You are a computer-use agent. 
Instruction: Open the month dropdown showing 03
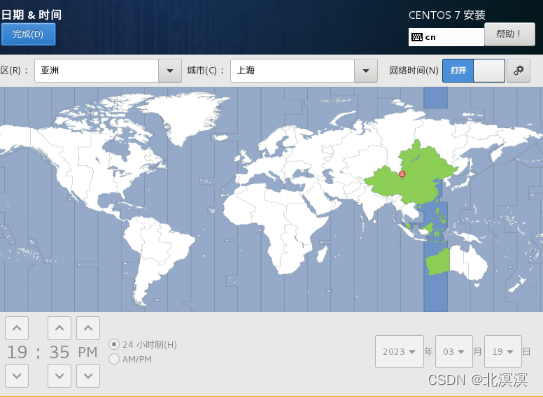[x=454, y=351]
